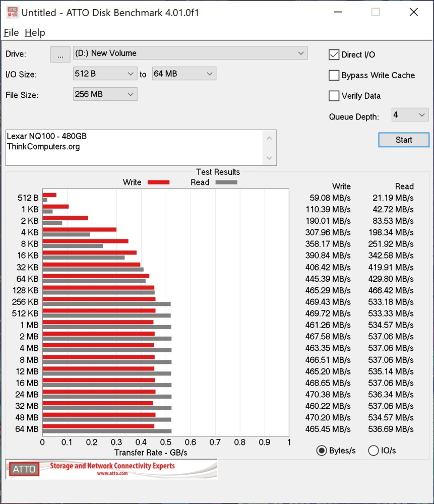Click the read value 536.69 MB/s
Viewport: 434px width, 504px height.
pos(391,429)
